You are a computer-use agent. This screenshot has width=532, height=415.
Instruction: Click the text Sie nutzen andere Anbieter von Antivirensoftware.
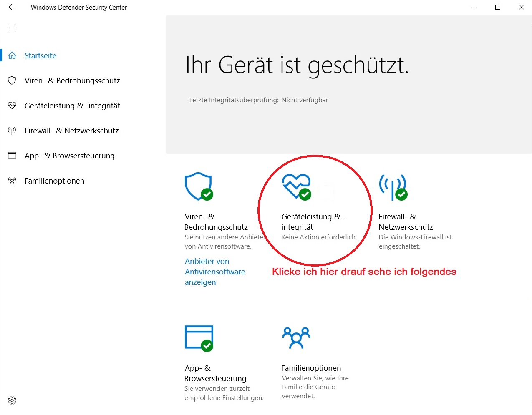(224, 241)
